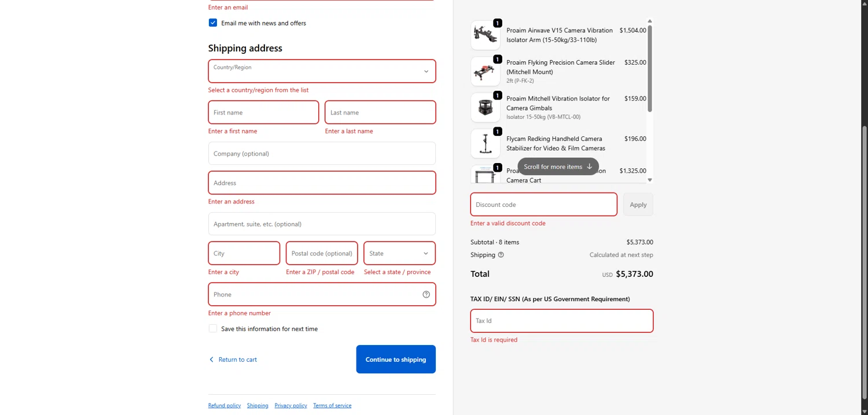Click 'Tax Id is required' error message
The image size is (868, 415).
coord(494,340)
